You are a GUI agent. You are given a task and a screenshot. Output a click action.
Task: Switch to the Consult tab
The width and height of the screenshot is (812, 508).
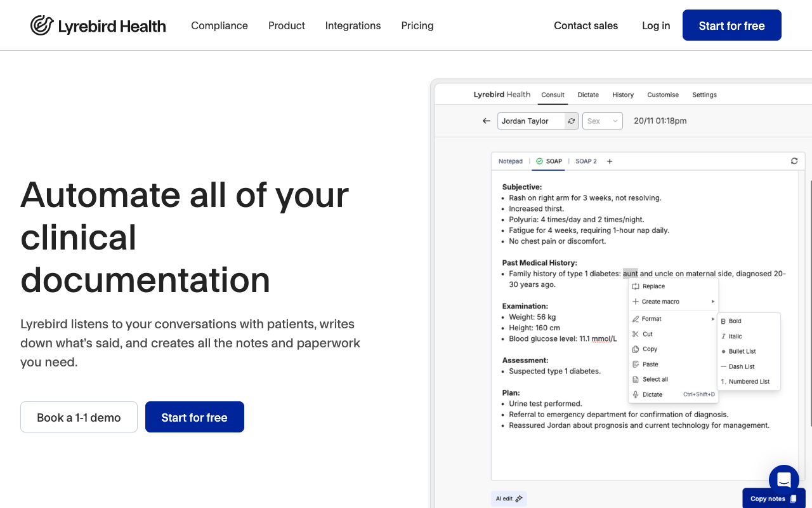pyautogui.click(x=553, y=95)
